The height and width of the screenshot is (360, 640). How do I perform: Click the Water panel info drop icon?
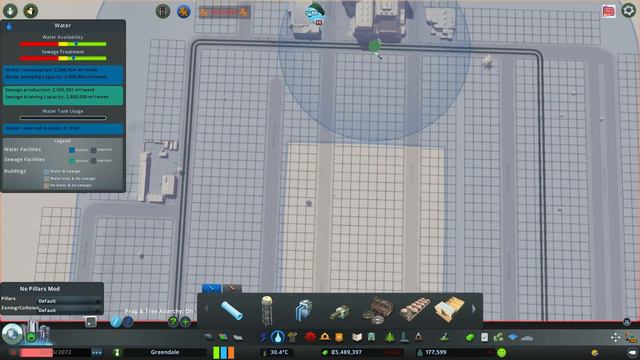point(9,27)
